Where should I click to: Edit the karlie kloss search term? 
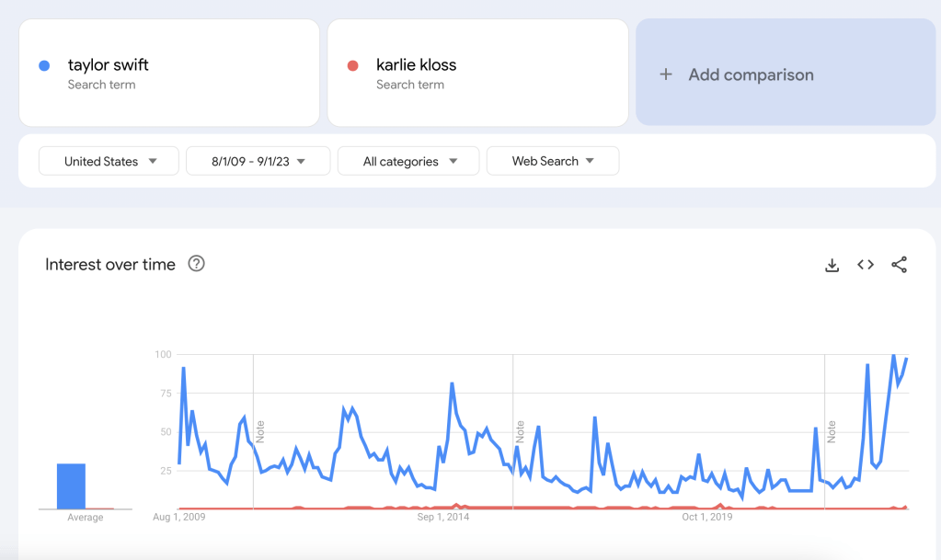click(x=416, y=65)
